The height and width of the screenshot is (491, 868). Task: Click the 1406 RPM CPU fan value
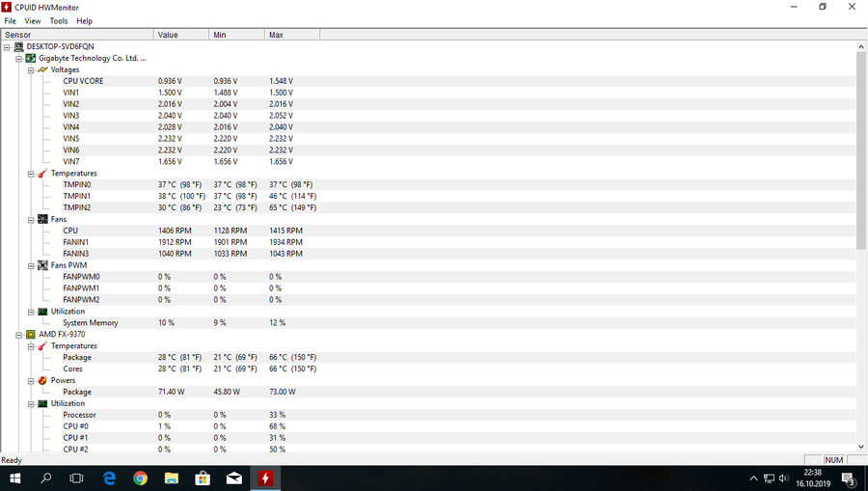(x=175, y=231)
